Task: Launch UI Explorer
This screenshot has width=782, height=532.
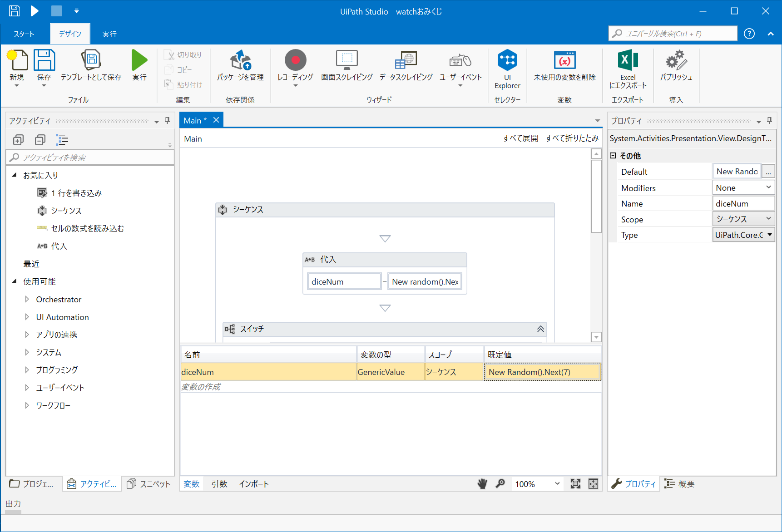Action: 507,60
